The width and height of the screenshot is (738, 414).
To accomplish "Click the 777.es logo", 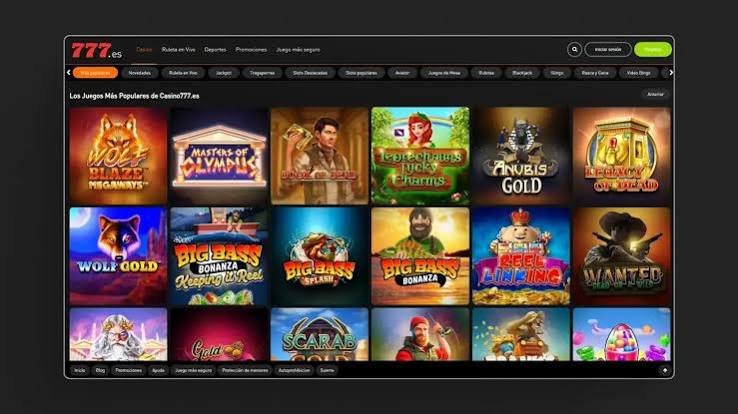I will [x=96, y=50].
